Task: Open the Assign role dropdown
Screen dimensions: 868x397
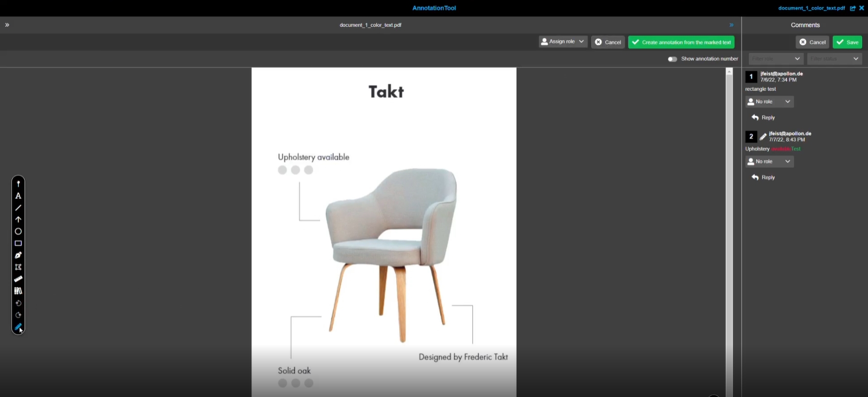Action: (x=563, y=42)
